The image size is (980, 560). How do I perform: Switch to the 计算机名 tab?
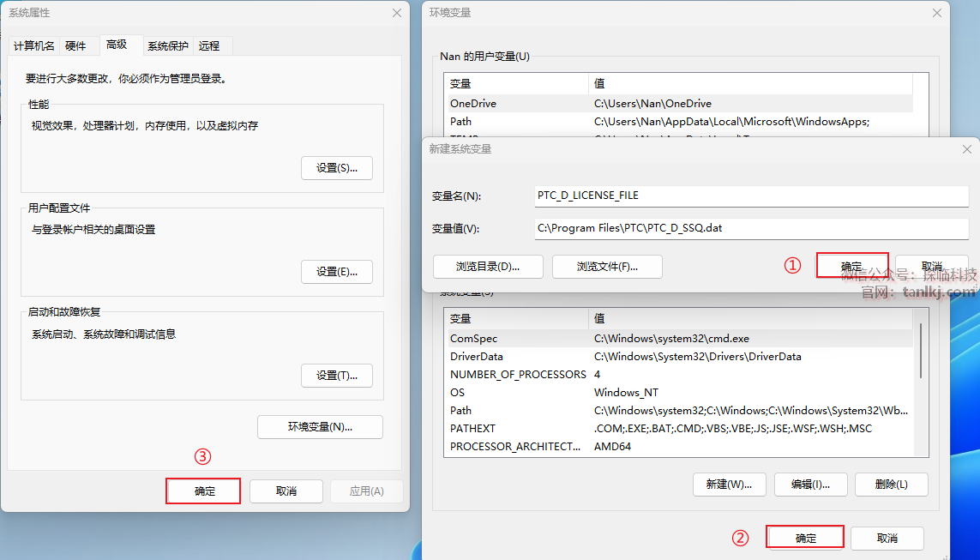coord(33,45)
